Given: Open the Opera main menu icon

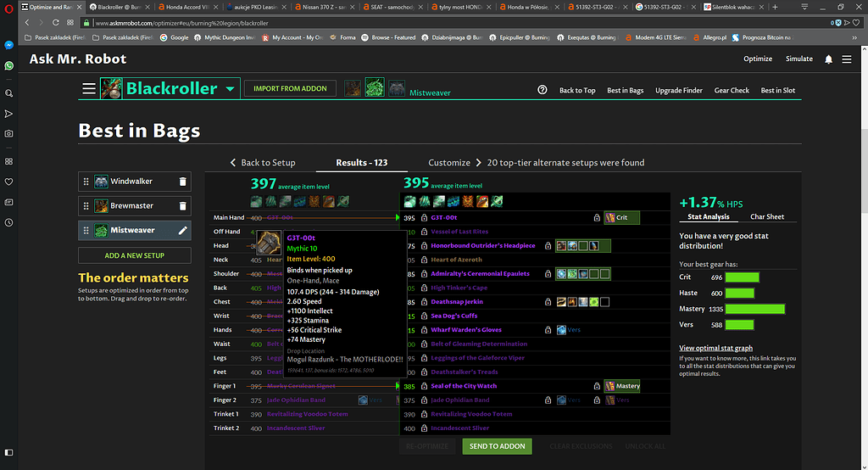Looking at the screenshot, I should point(8,8).
